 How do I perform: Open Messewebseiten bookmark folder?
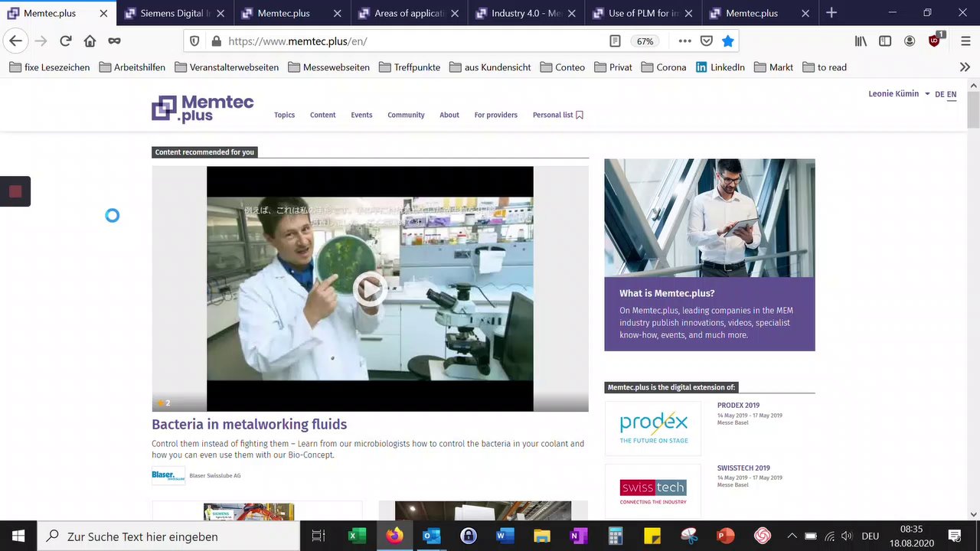point(329,67)
